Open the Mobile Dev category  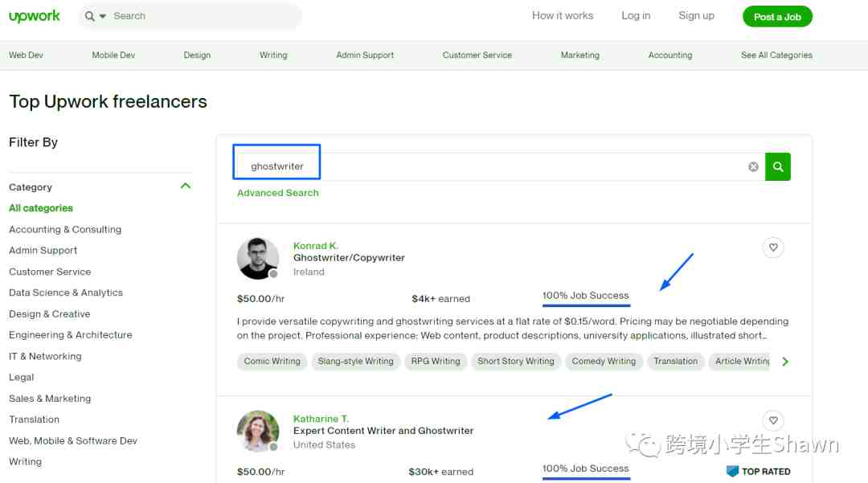pos(113,55)
